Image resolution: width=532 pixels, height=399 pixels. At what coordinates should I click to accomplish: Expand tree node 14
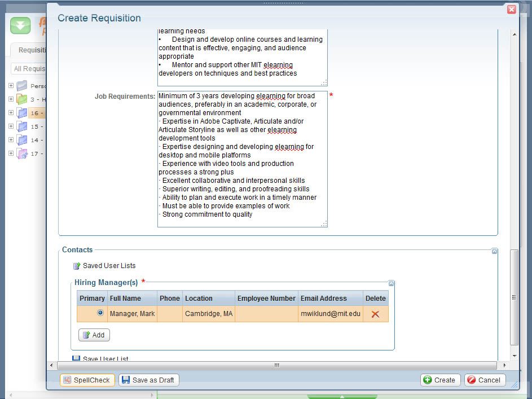pyautogui.click(x=11, y=140)
